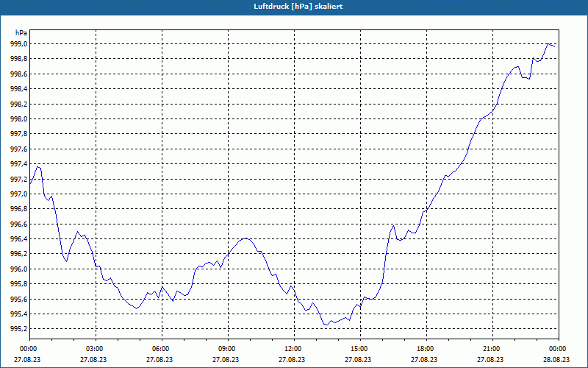The width and height of the screenshot is (588, 368).
Task: Click the 03:00 time axis label
Action: pos(96,349)
